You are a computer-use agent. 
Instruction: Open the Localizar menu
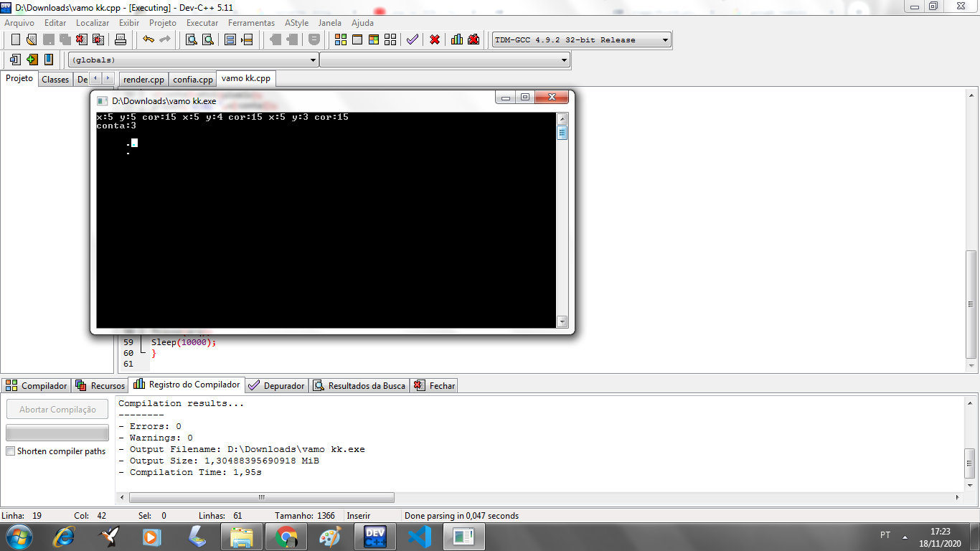pyautogui.click(x=93, y=23)
